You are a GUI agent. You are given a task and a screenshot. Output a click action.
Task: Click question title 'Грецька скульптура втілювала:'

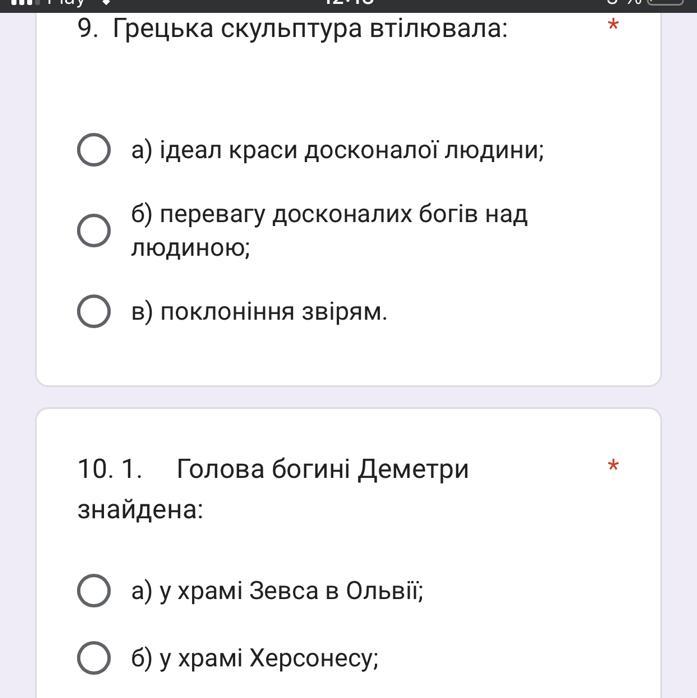[310, 29]
